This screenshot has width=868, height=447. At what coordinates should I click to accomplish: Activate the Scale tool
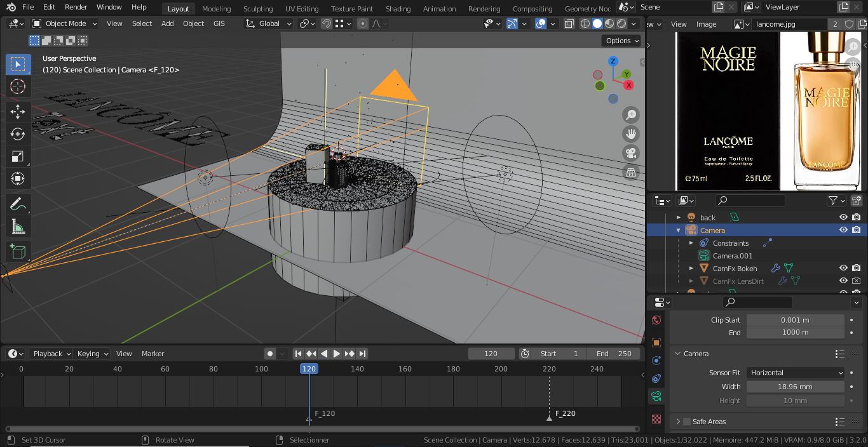[x=18, y=156]
